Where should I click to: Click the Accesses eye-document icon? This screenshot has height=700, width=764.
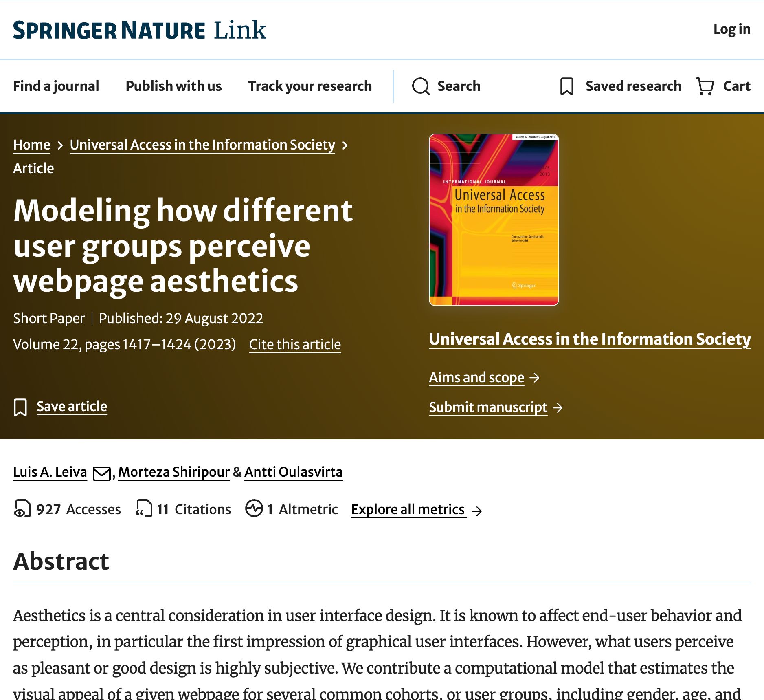[22, 508]
